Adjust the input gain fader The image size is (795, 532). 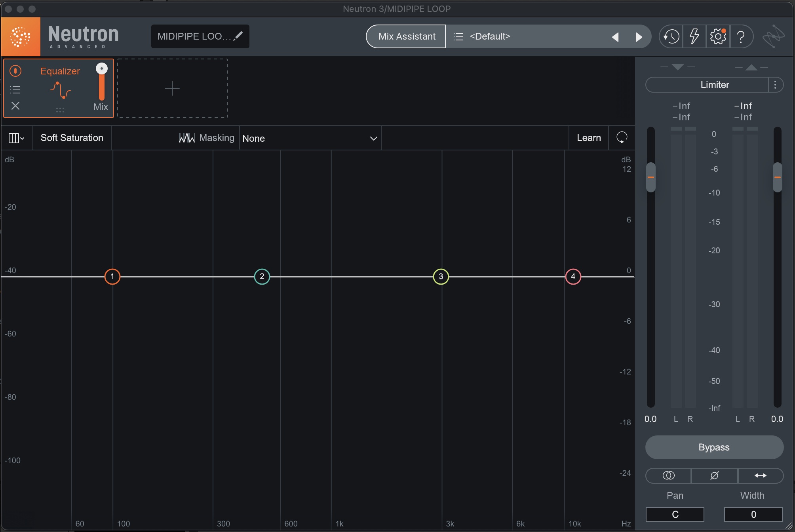point(650,177)
